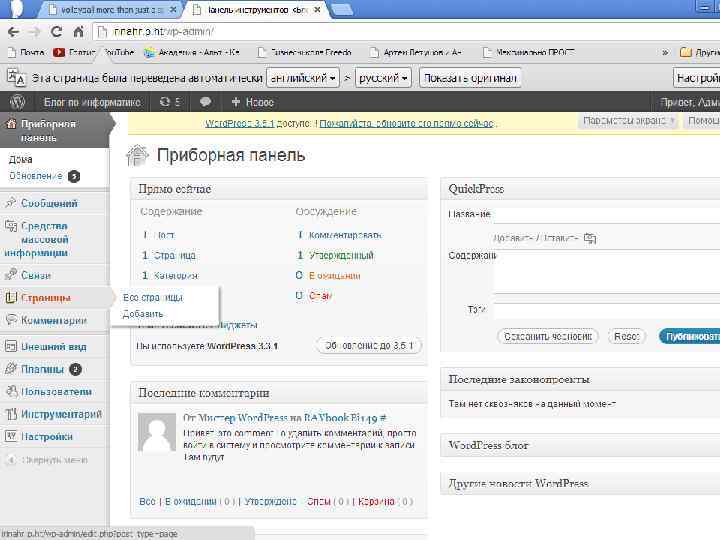
Task: Switch to the first browser tab
Action: pos(108,10)
